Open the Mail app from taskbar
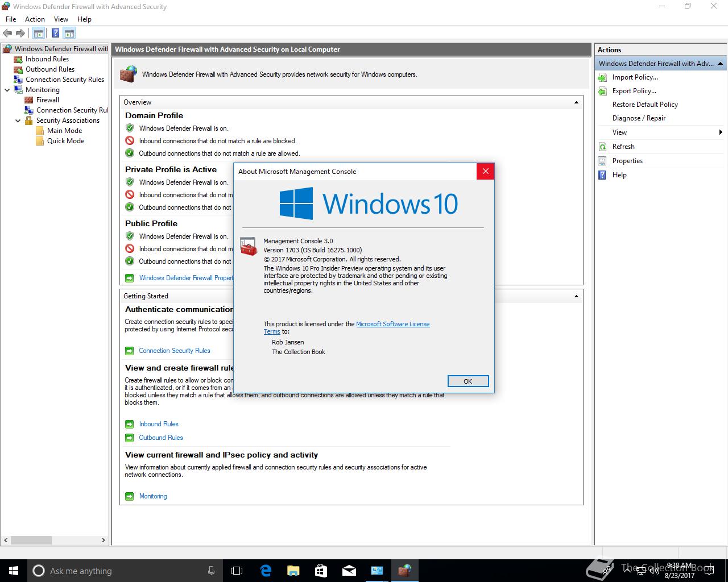This screenshot has width=728, height=582. click(349, 571)
